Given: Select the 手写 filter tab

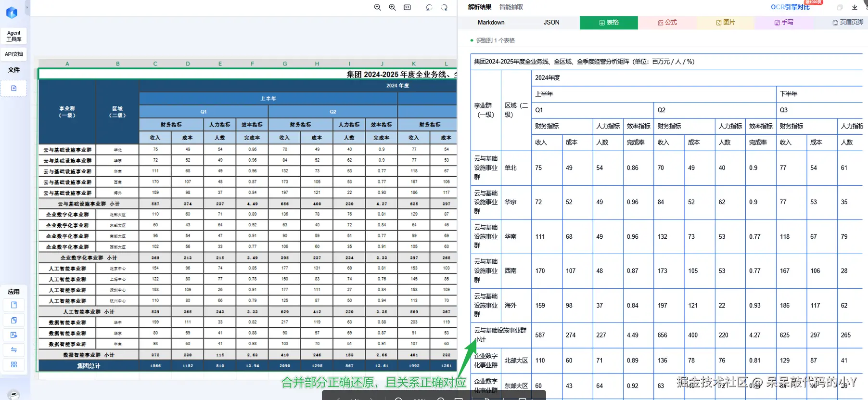Looking at the screenshot, I should tap(784, 23).
